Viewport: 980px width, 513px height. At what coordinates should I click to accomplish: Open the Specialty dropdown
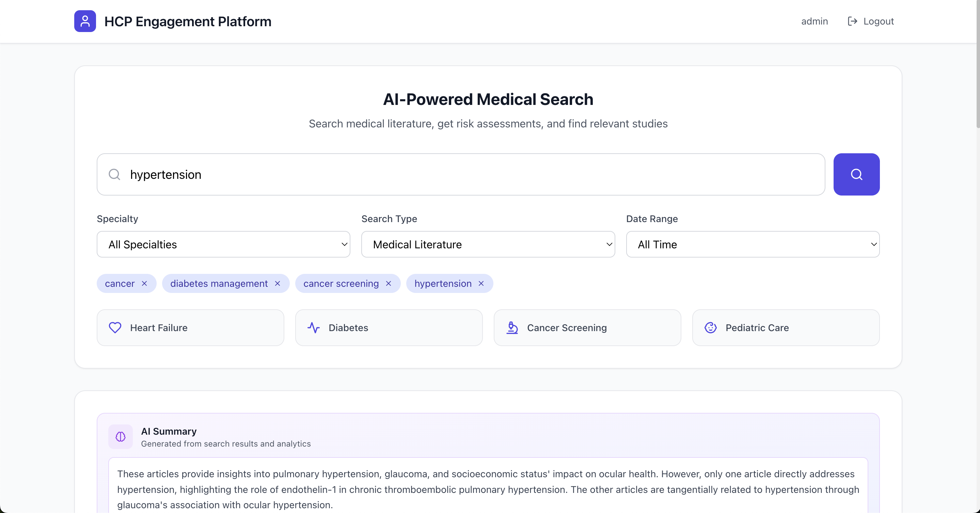tap(223, 244)
